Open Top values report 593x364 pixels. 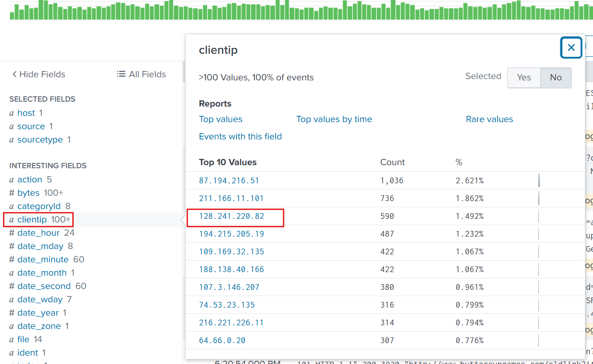221,119
